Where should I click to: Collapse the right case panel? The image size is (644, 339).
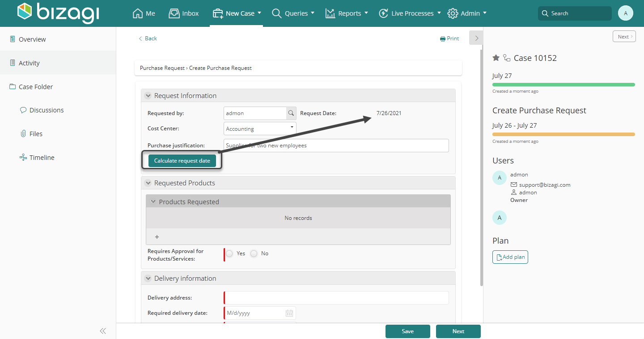[476, 38]
